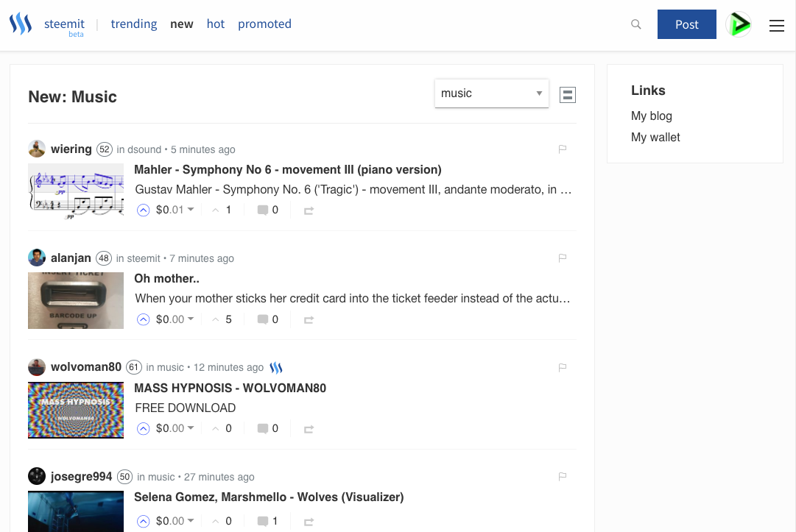The height and width of the screenshot is (532, 796).
Task: Visit the wiering author name
Action: (x=71, y=149)
